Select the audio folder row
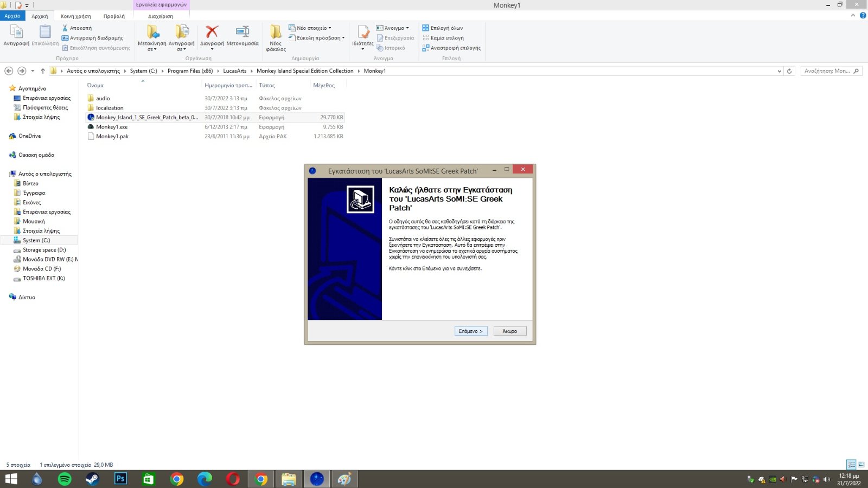This screenshot has width=868, height=488. 215,99
